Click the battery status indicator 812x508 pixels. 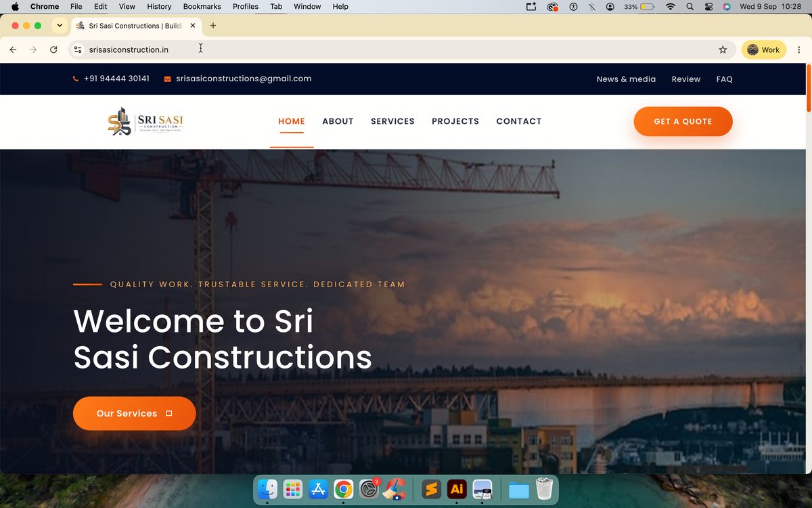(x=639, y=6)
